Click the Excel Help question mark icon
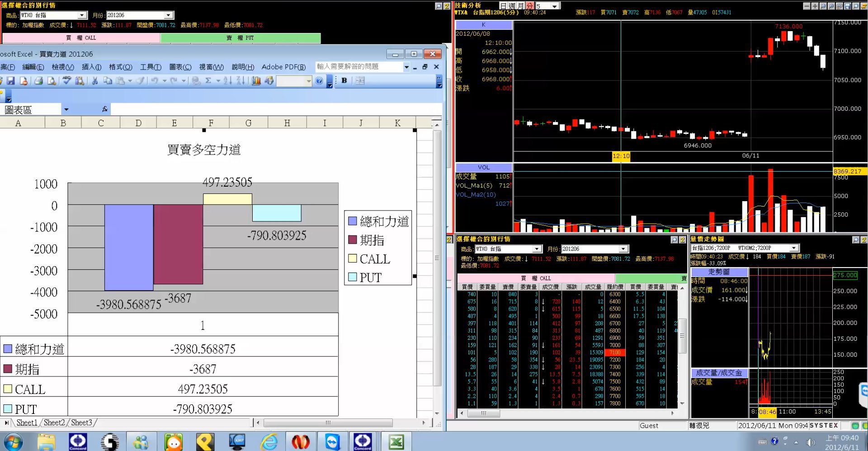 pos(319,81)
